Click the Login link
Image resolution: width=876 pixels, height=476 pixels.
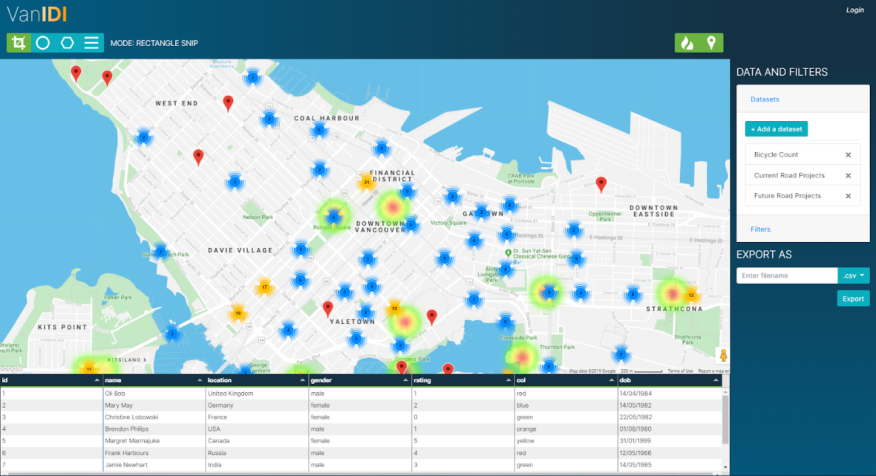[x=855, y=10]
